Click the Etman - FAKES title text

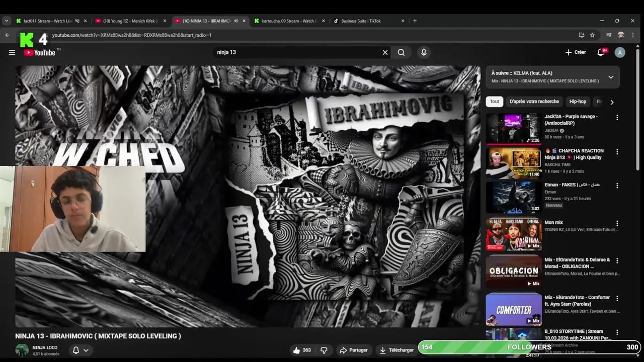coord(572,185)
